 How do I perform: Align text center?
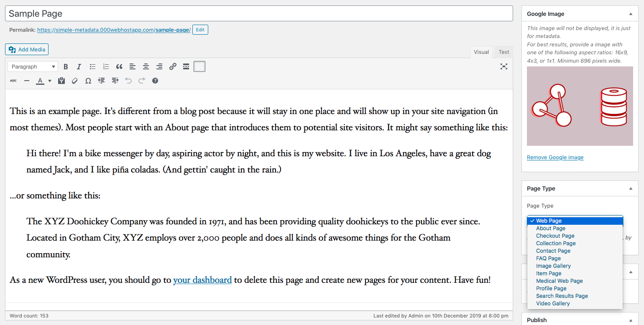146,66
